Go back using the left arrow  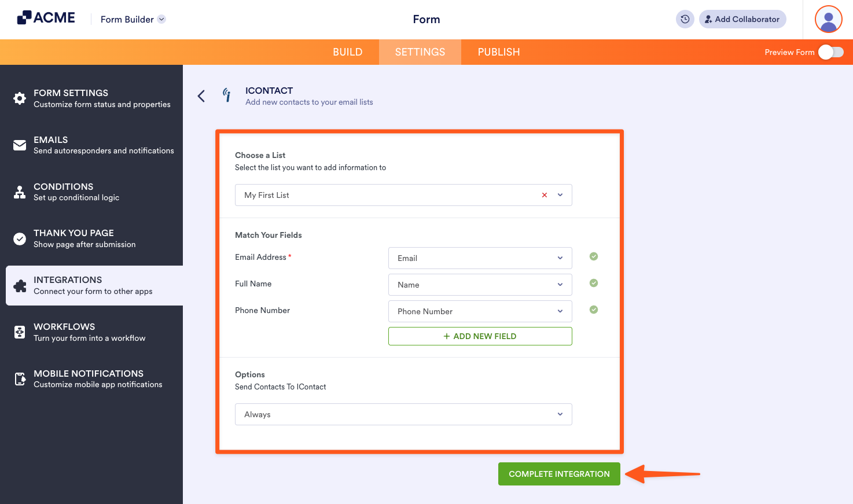point(201,96)
